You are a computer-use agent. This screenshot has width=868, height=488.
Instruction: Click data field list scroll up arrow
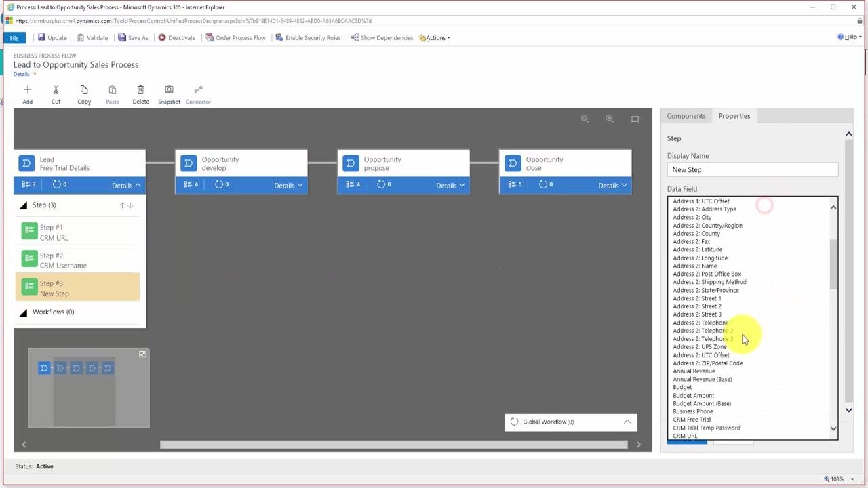click(833, 207)
